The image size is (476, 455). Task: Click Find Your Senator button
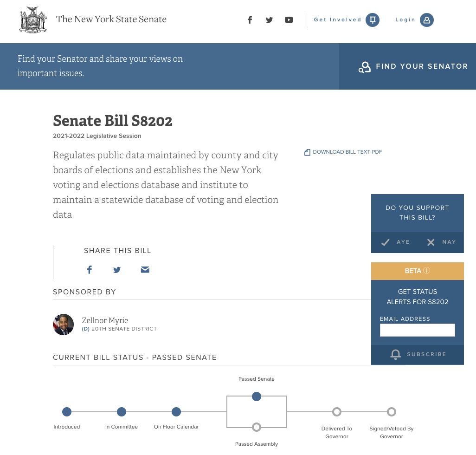tap(413, 66)
